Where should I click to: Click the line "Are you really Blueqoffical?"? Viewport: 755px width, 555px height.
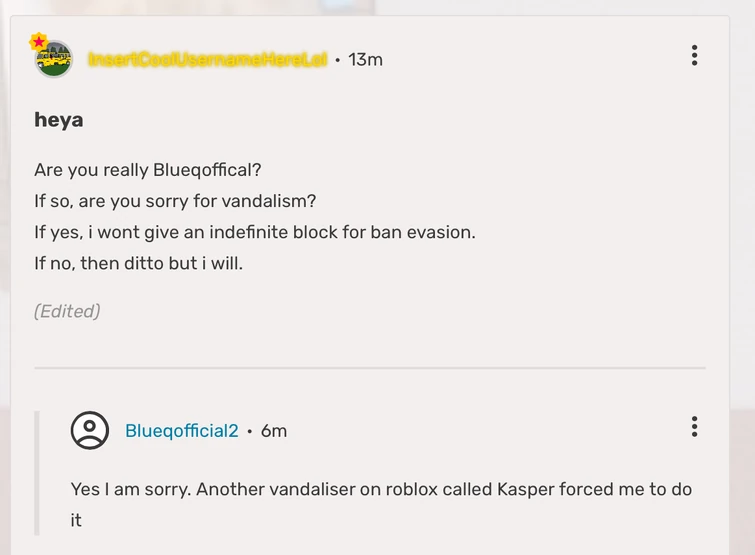click(147, 170)
